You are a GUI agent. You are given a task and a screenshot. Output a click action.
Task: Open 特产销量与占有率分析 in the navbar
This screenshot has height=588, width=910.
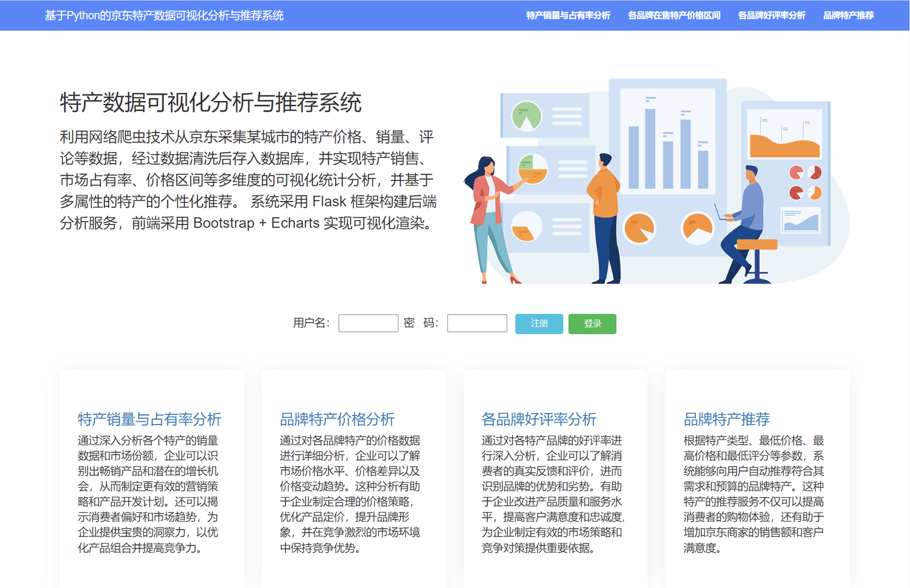click(568, 15)
